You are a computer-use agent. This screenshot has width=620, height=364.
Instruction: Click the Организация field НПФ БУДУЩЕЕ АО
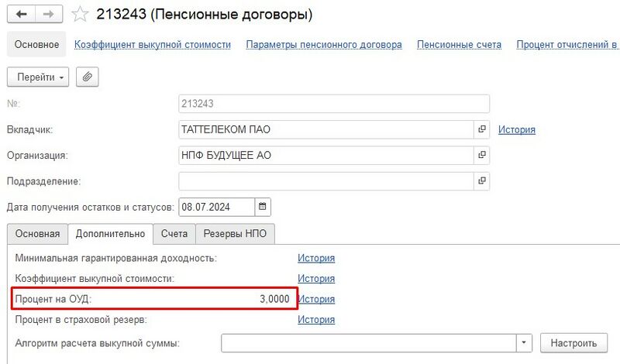pyautogui.click(x=326, y=155)
